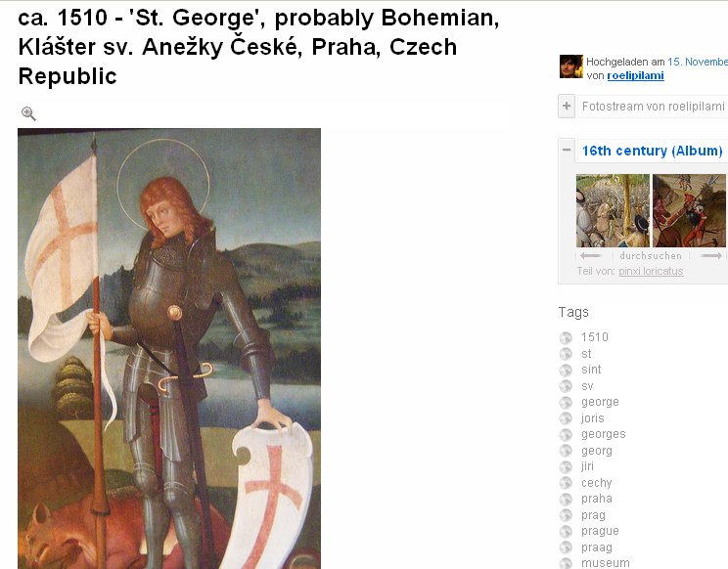
Task: Open user profile link roelipilami
Action: (635, 75)
